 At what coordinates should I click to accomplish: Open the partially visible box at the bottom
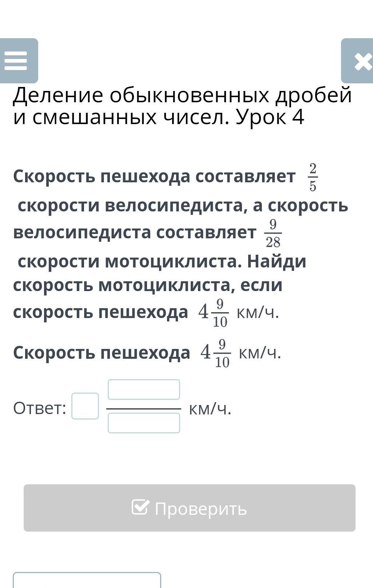[x=87, y=580]
